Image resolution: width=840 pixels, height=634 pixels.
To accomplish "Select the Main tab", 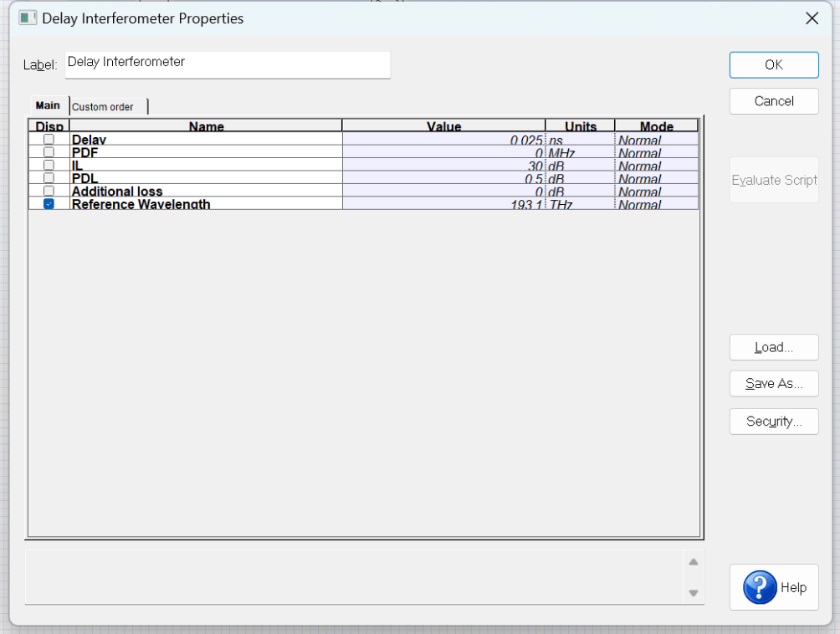I will [x=48, y=105].
